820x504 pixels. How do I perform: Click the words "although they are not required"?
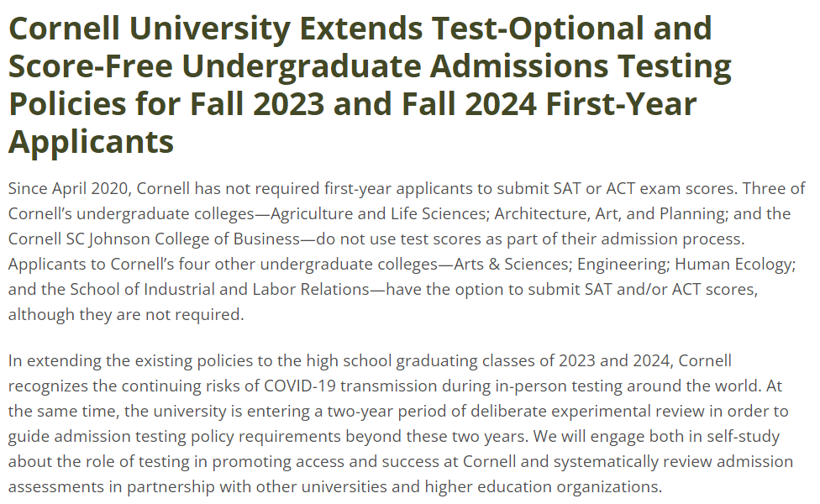click(124, 314)
